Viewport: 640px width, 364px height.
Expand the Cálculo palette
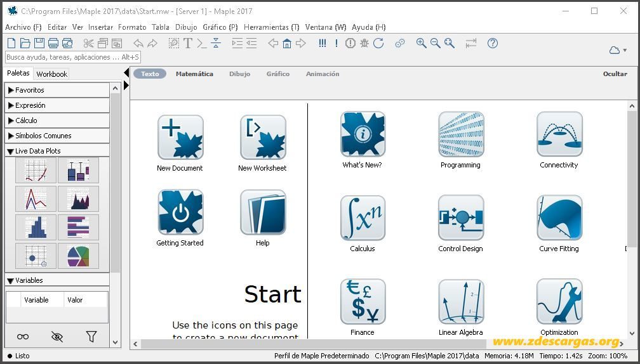click(x=57, y=120)
